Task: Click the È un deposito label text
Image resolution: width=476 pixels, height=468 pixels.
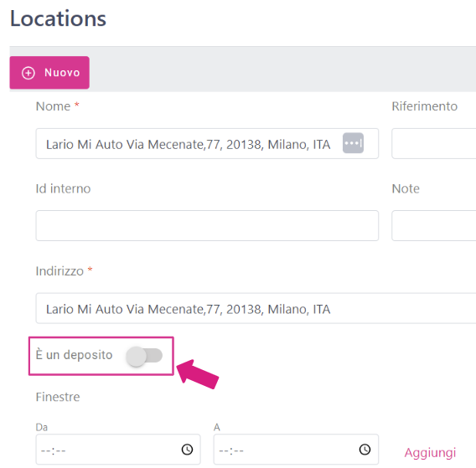Action: (74, 355)
